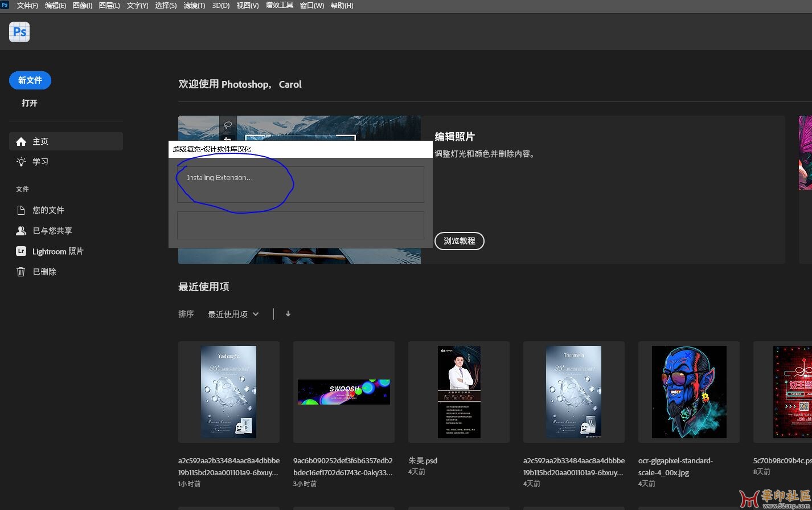This screenshot has height=510, width=812.
Task: Open the 图像(I) menu
Action: (83, 6)
